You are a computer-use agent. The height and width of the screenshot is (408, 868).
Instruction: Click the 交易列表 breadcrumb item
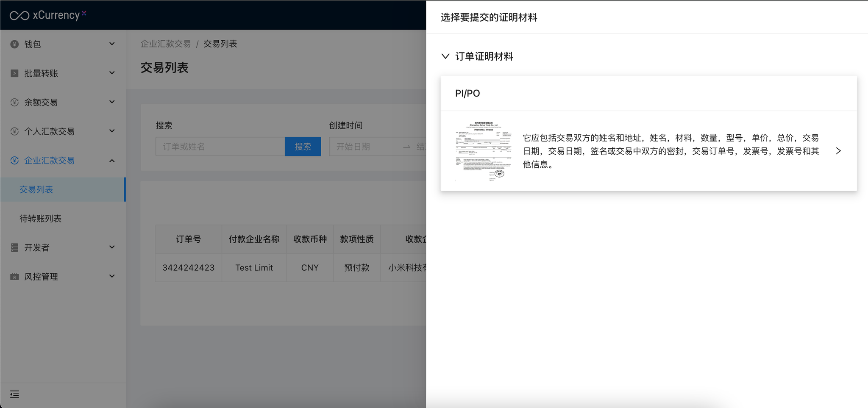click(x=220, y=44)
